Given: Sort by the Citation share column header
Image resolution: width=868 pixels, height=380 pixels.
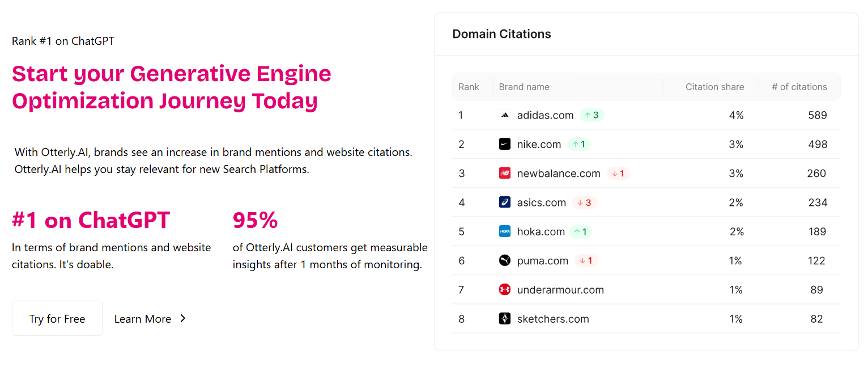Looking at the screenshot, I should (714, 86).
